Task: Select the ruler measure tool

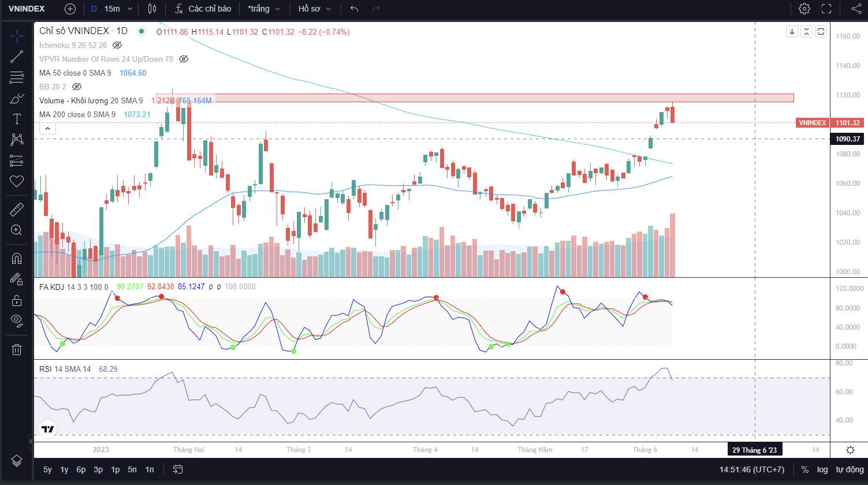Action: click(x=17, y=210)
